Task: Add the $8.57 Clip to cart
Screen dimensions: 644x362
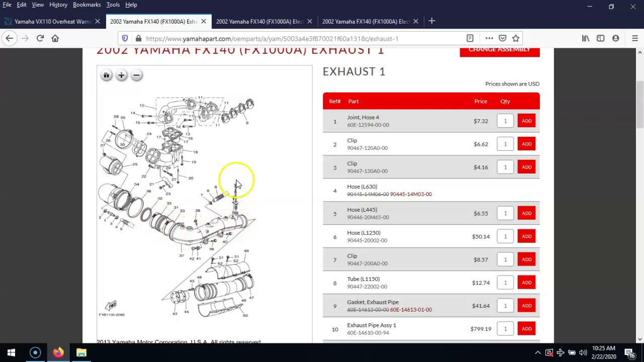Action: pos(527,260)
